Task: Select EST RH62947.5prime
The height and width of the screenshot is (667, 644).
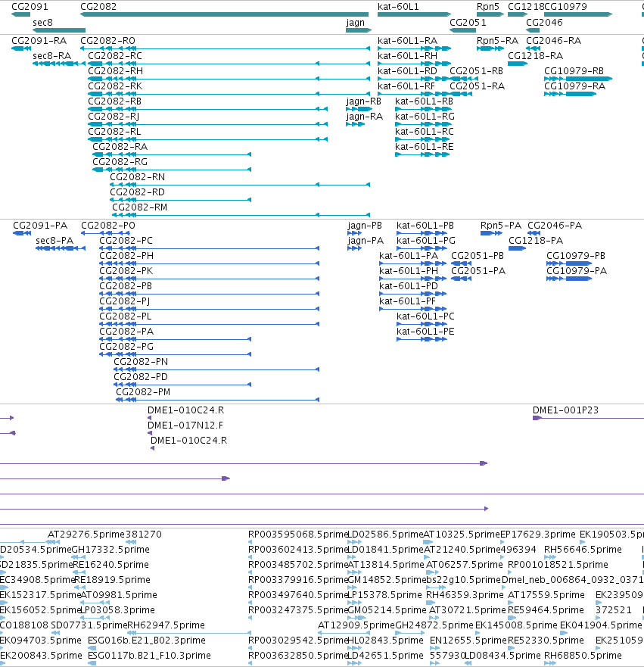Action: click(x=166, y=625)
